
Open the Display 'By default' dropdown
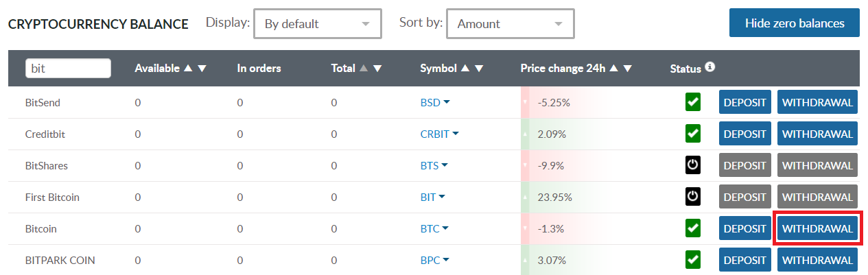(317, 24)
